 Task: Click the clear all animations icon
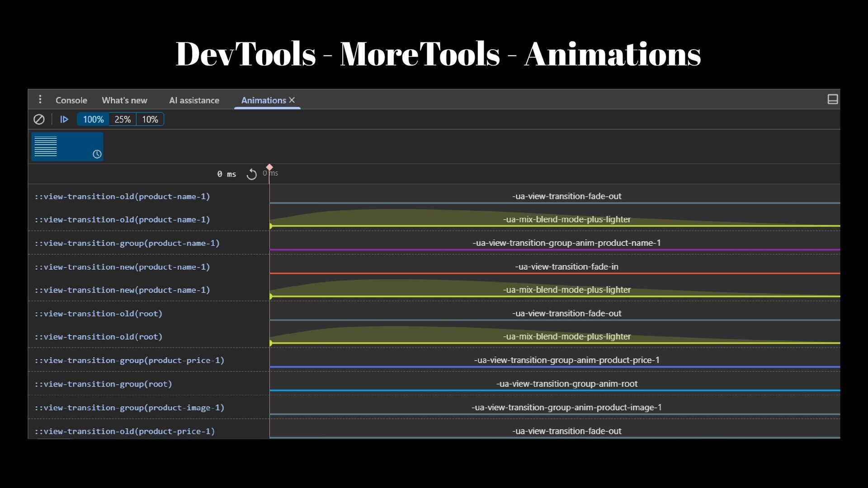(39, 119)
